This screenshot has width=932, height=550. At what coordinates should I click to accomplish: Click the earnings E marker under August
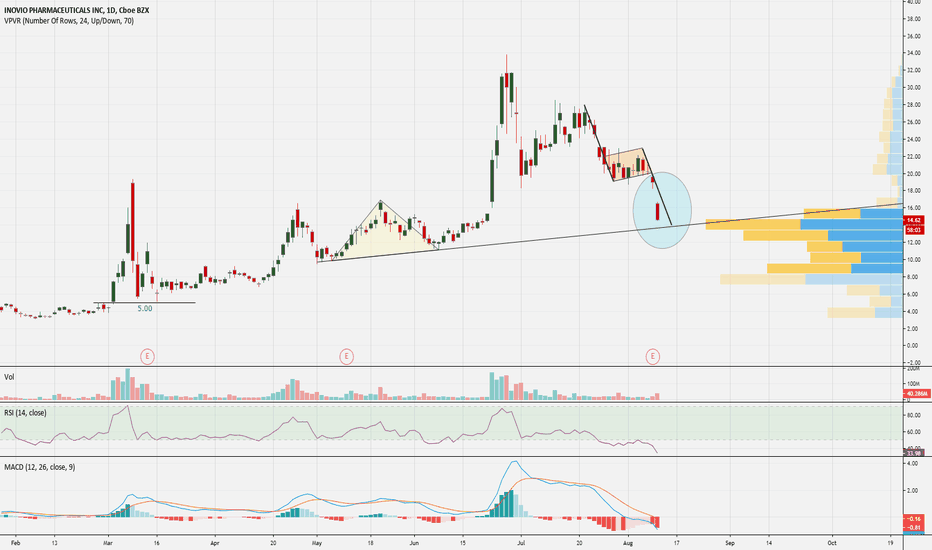[653, 357]
